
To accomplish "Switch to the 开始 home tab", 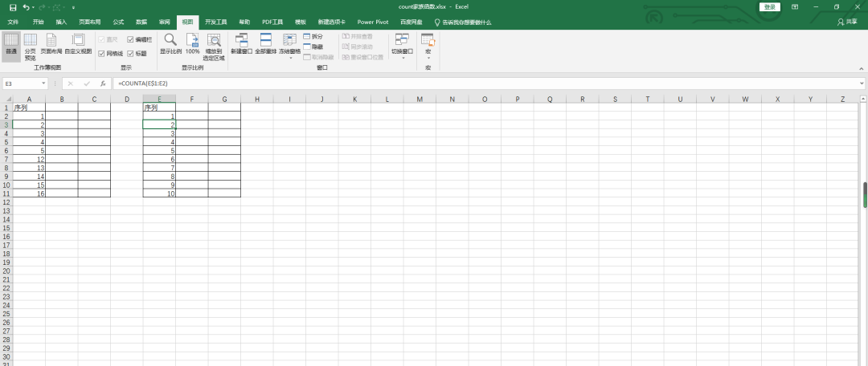I will pyautogui.click(x=38, y=22).
